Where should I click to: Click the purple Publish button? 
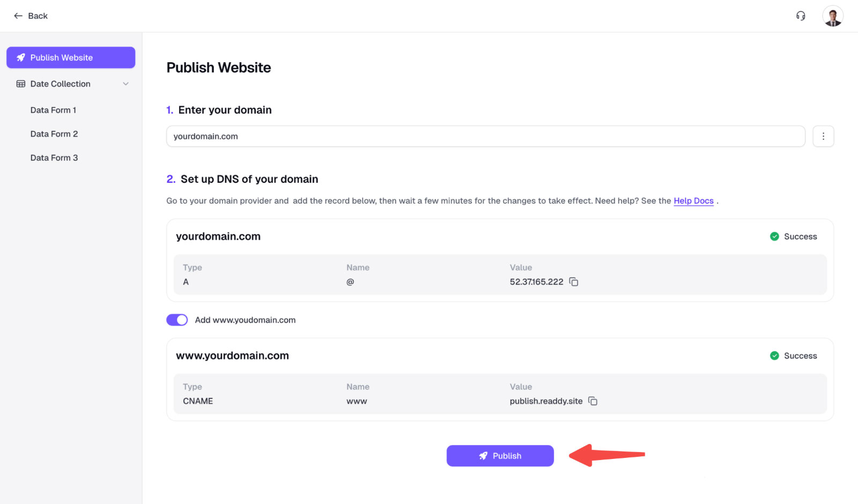500,456
